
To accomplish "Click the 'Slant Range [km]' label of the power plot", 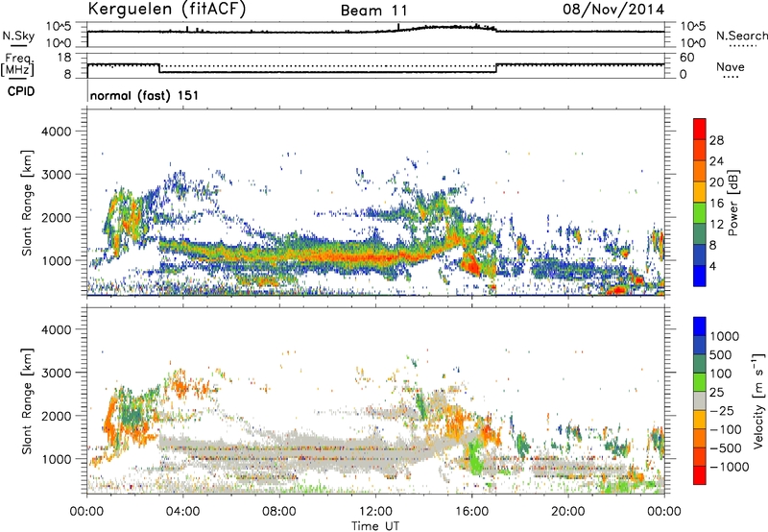I will pyautogui.click(x=28, y=203).
